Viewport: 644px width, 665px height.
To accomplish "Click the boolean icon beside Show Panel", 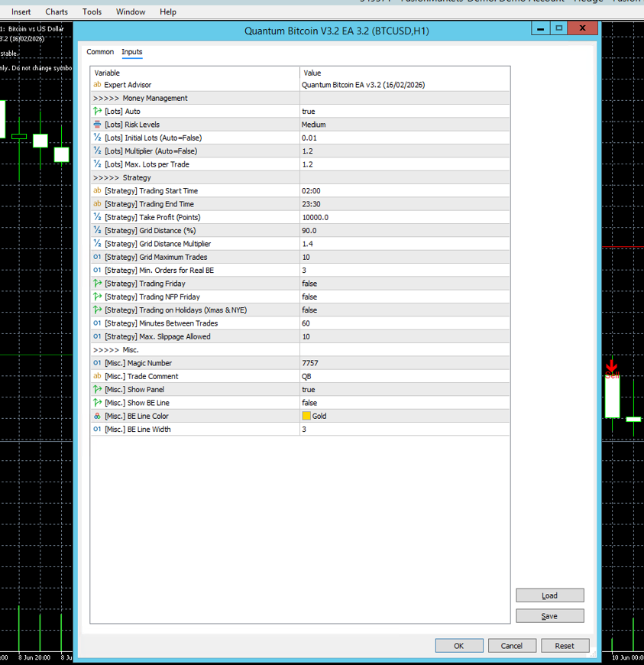I will (97, 389).
